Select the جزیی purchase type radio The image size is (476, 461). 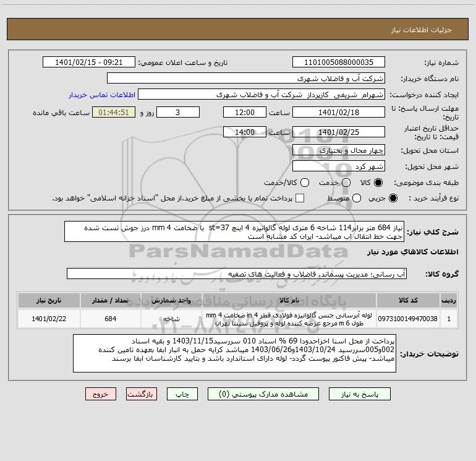(393, 198)
